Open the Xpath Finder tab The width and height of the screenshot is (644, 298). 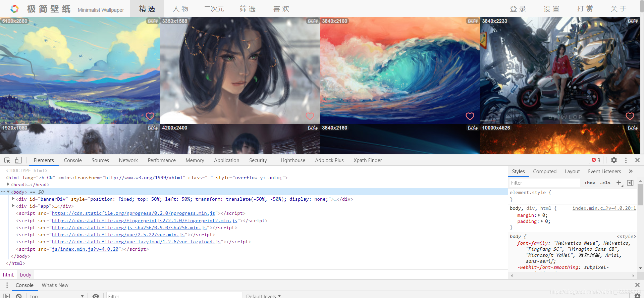click(x=368, y=160)
